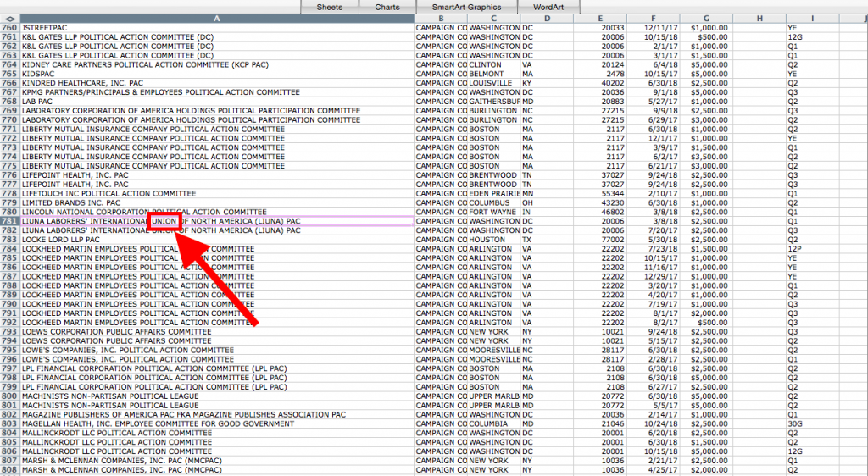Screen dimensions: 868x476
Task: Click city cell HOUSTON
Action: [x=494, y=240]
